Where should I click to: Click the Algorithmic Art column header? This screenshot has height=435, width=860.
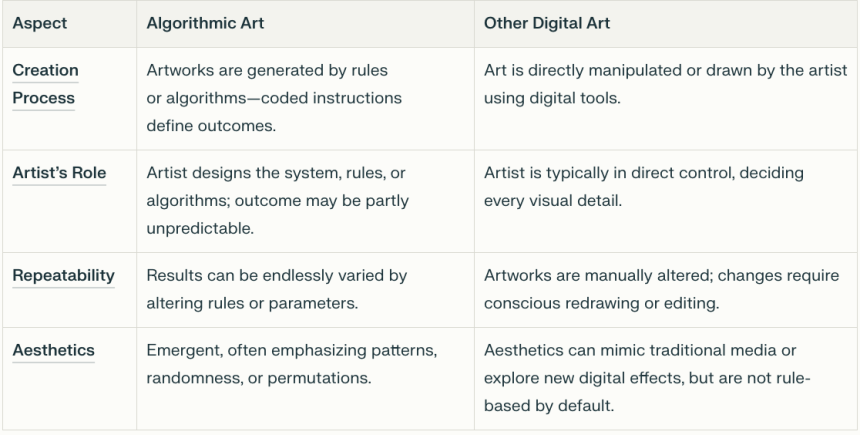[205, 23]
